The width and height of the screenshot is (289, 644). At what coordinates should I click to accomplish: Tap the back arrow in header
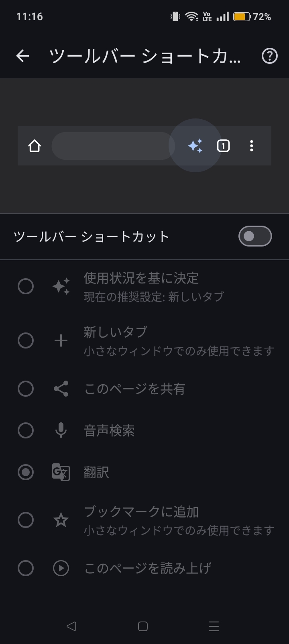pos(23,56)
